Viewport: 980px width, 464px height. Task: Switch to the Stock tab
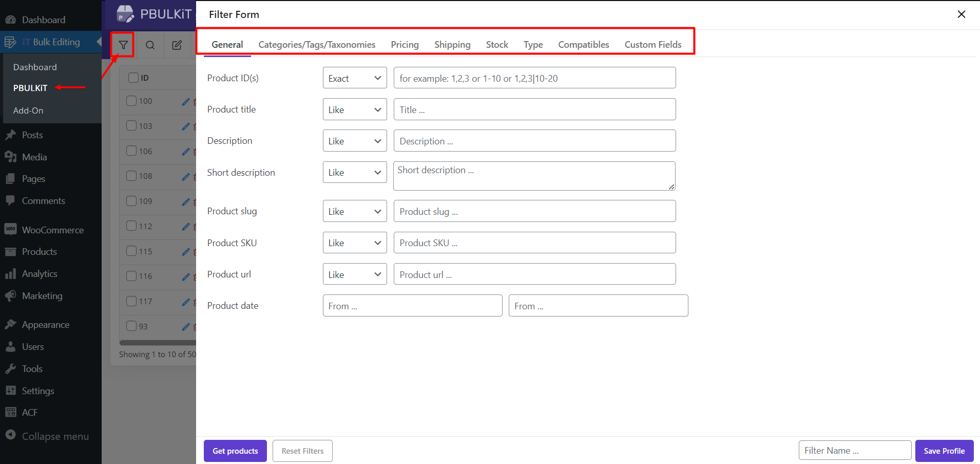(x=497, y=45)
